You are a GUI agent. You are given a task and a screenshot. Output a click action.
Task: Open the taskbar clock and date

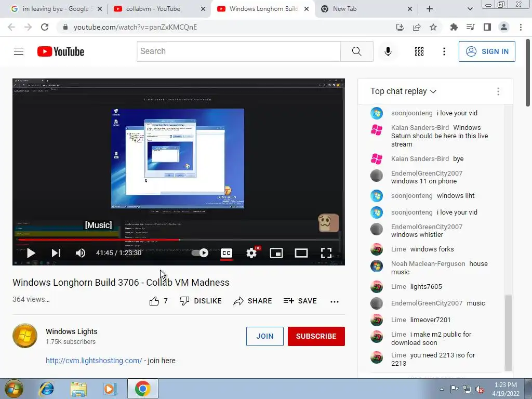click(x=506, y=389)
